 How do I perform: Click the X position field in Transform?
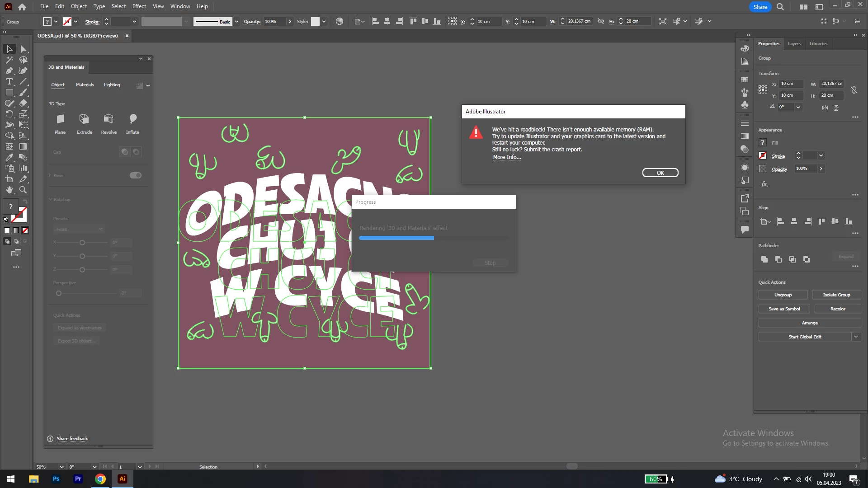pyautogui.click(x=791, y=84)
